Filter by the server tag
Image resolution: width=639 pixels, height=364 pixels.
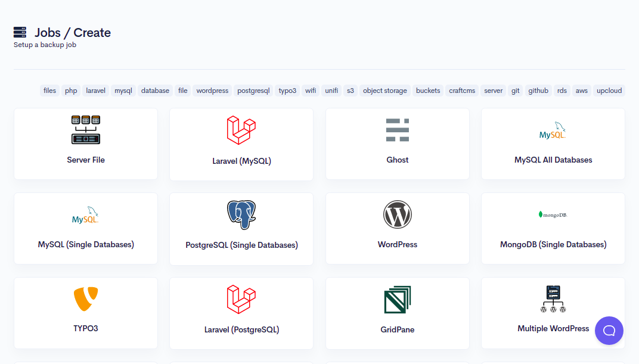(493, 91)
